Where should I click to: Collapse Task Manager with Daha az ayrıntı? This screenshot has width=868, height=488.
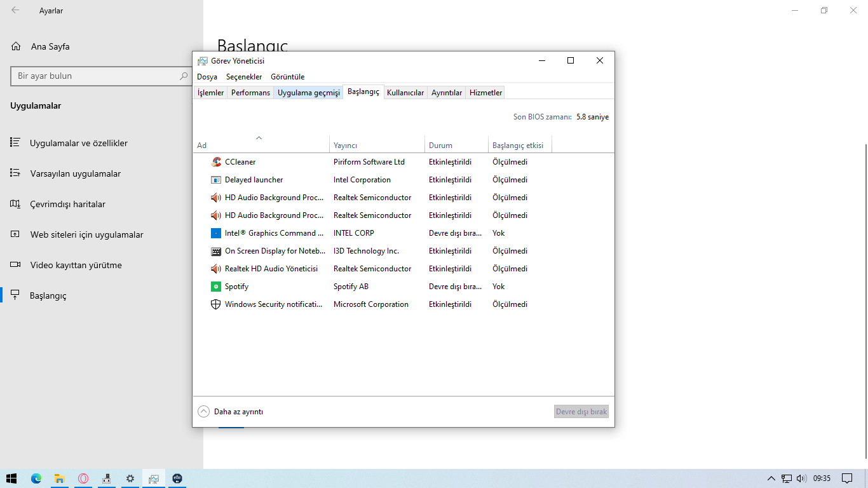(x=231, y=412)
